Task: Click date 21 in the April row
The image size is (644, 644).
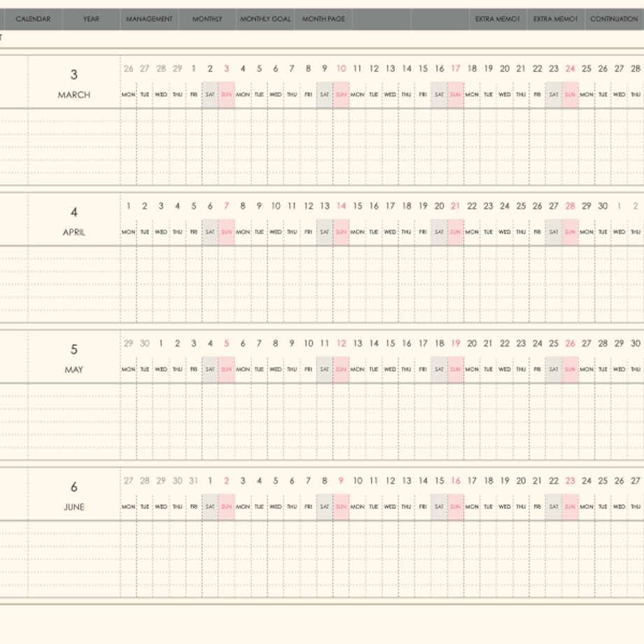Action: pyautogui.click(x=456, y=206)
